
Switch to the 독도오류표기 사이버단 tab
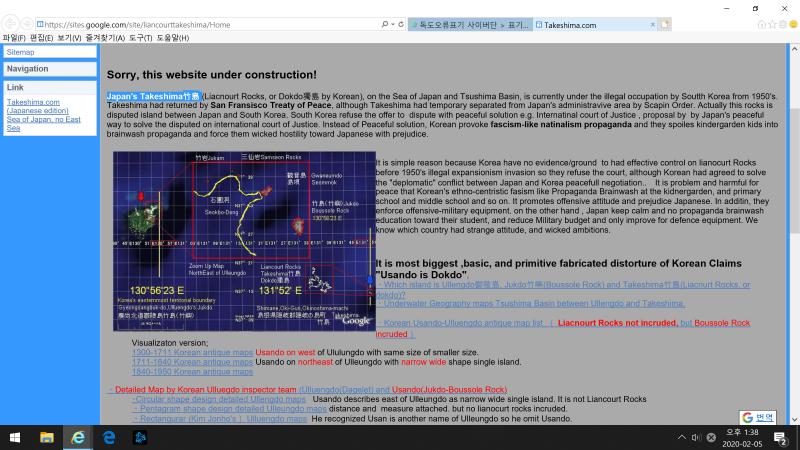tap(470, 23)
